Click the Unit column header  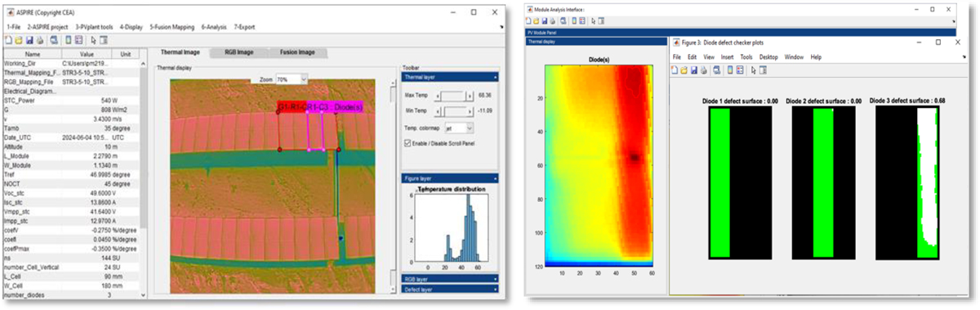(x=126, y=53)
